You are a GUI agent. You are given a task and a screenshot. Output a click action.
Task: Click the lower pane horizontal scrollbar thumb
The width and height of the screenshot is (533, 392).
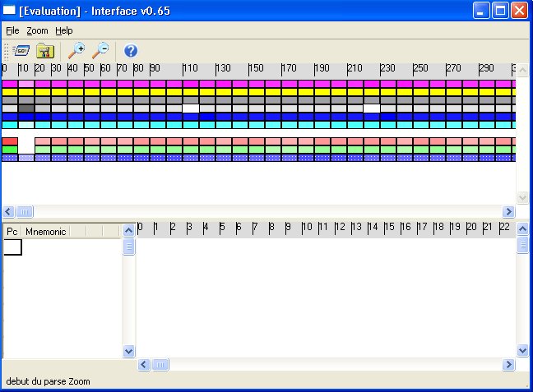160,365
